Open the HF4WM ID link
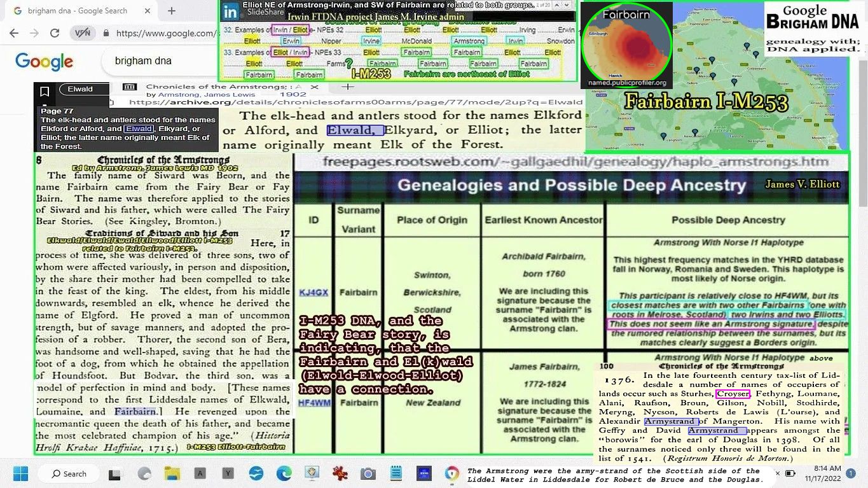The width and height of the screenshot is (868, 488). (x=314, y=403)
